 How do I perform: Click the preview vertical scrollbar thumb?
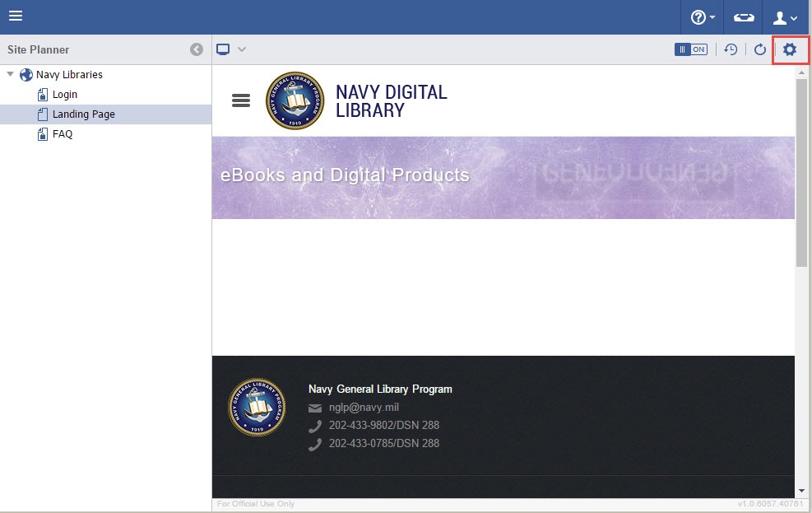[x=801, y=173]
